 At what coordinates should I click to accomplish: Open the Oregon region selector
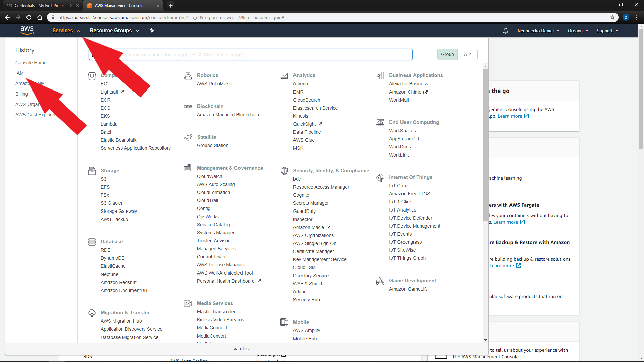coord(578,31)
